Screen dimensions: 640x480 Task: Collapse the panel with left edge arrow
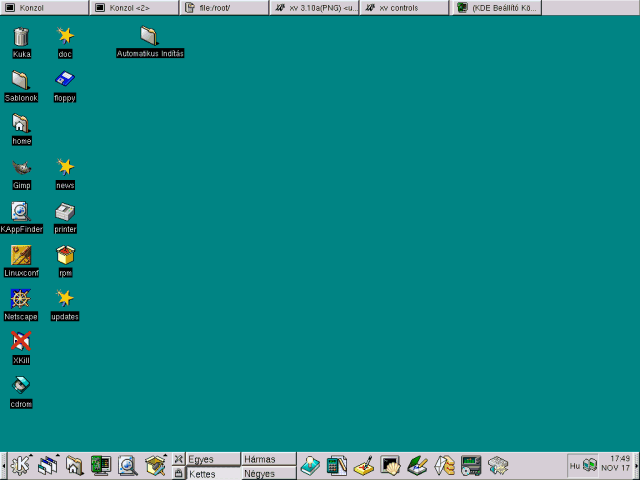3,466
